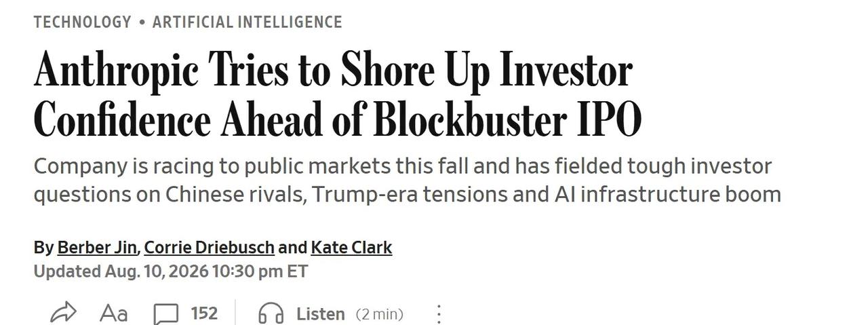Click the word "By" in the byline
The height and width of the screenshot is (325, 868).
click(x=43, y=248)
